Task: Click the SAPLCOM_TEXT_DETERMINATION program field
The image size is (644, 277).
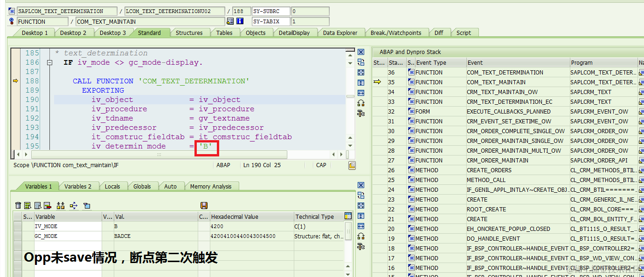Action: tap(67, 11)
